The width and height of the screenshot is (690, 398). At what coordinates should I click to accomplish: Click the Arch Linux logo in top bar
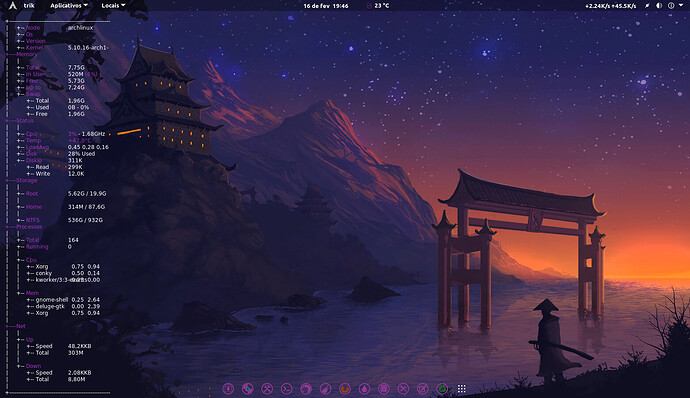point(13,5)
